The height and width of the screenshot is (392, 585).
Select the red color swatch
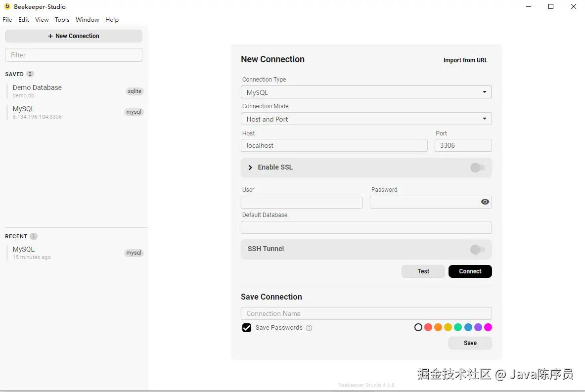tap(428, 327)
